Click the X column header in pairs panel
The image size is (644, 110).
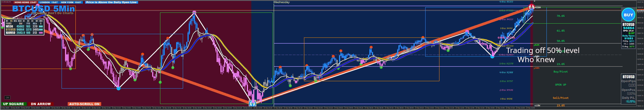click(41, 23)
